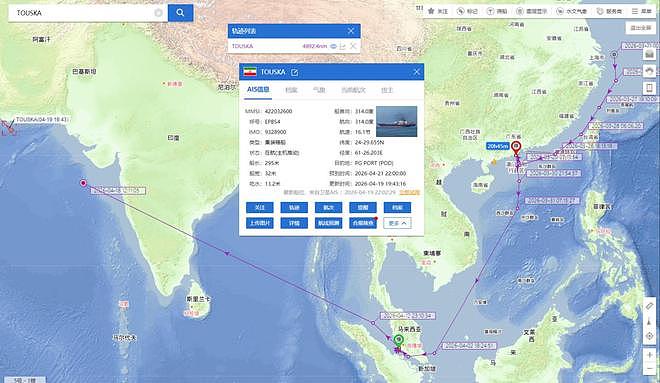The image size is (660, 383).
Task: Click the red end marker near Guangdong
Action: point(516,147)
